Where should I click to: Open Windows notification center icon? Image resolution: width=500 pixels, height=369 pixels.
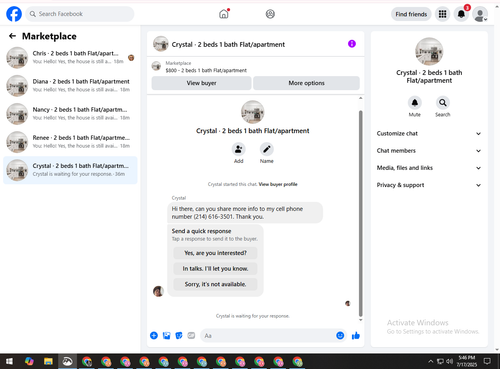tap(487, 361)
